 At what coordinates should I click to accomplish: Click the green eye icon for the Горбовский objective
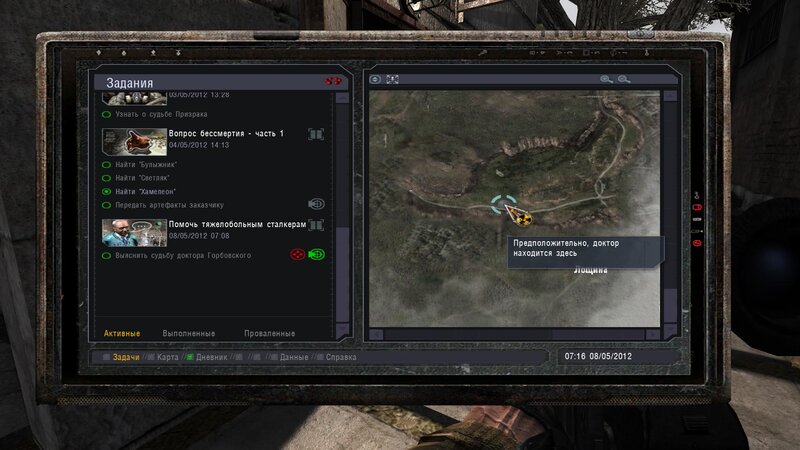click(x=317, y=255)
